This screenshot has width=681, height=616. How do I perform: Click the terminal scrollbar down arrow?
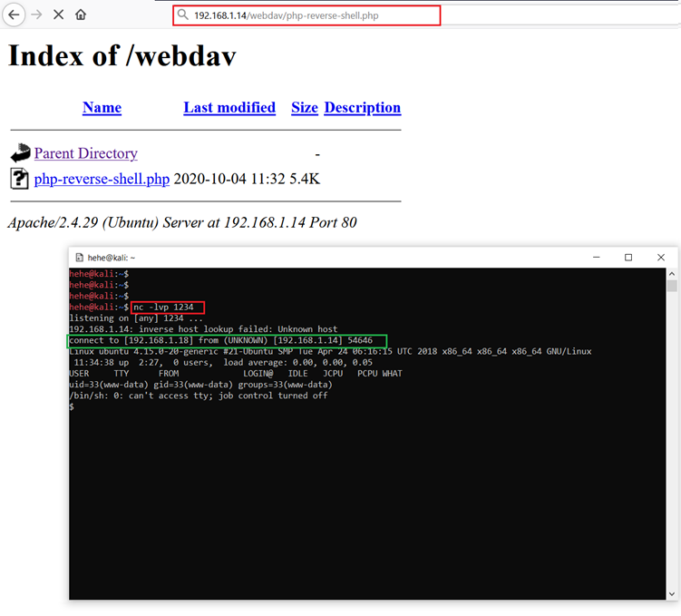pyautogui.click(x=672, y=593)
